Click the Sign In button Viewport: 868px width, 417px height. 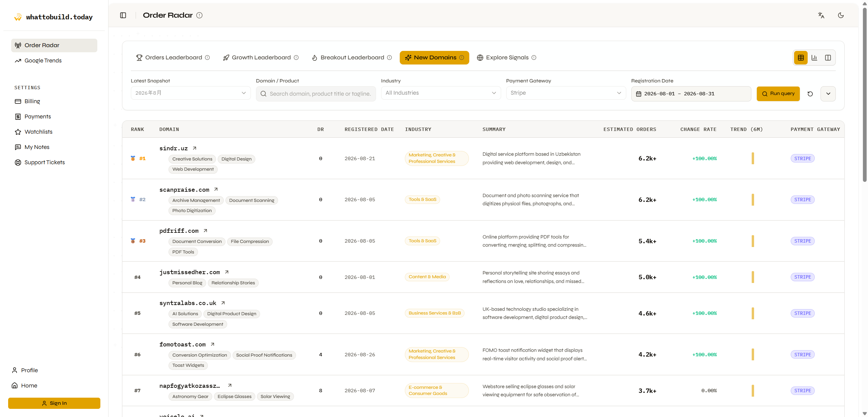(54, 403)
